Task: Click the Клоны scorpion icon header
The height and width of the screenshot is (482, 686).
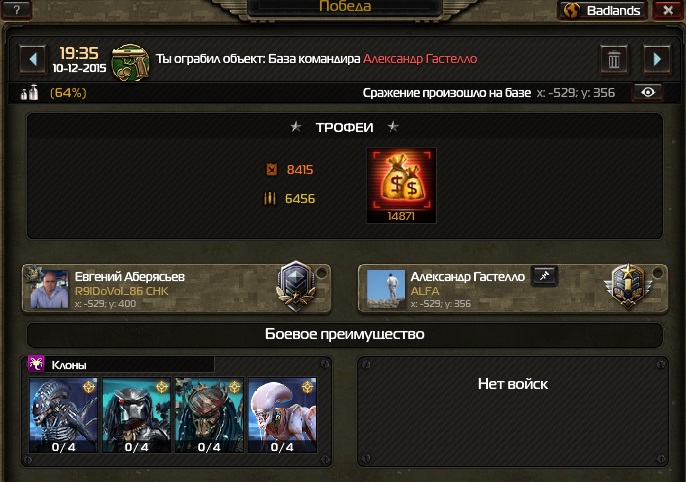Action: 36,364
